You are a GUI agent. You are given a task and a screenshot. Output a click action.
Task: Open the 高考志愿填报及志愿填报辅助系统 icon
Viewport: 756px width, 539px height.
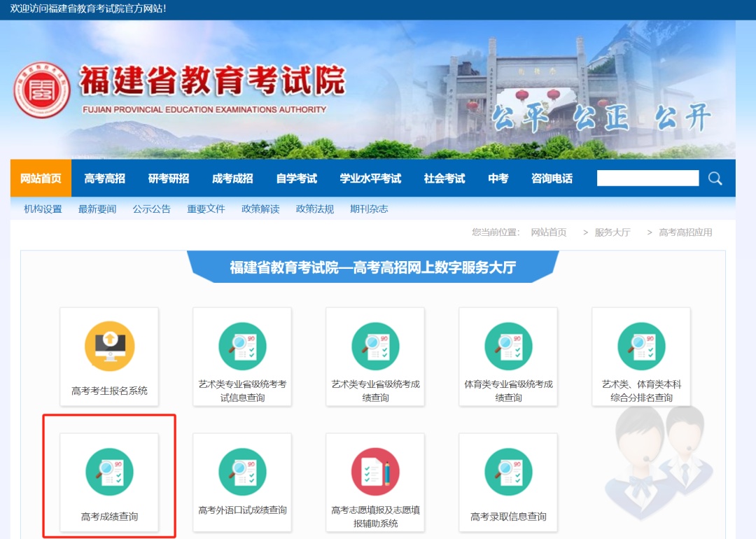[374, 471]
